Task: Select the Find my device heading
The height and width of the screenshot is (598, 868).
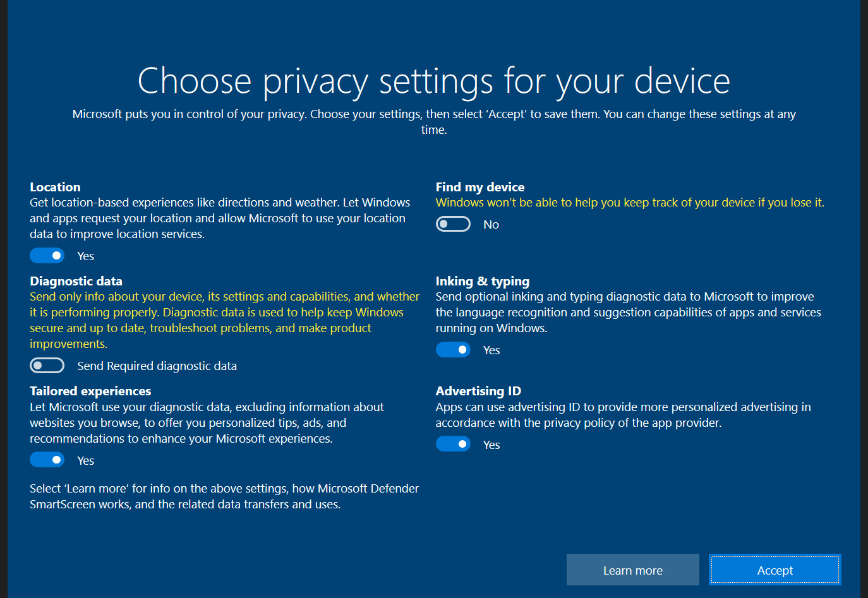Action: [x=480, y=187]
